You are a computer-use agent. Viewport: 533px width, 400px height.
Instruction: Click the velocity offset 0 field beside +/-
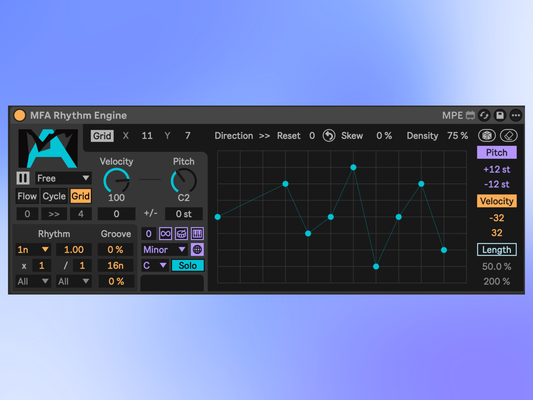[x=116, y=214]
